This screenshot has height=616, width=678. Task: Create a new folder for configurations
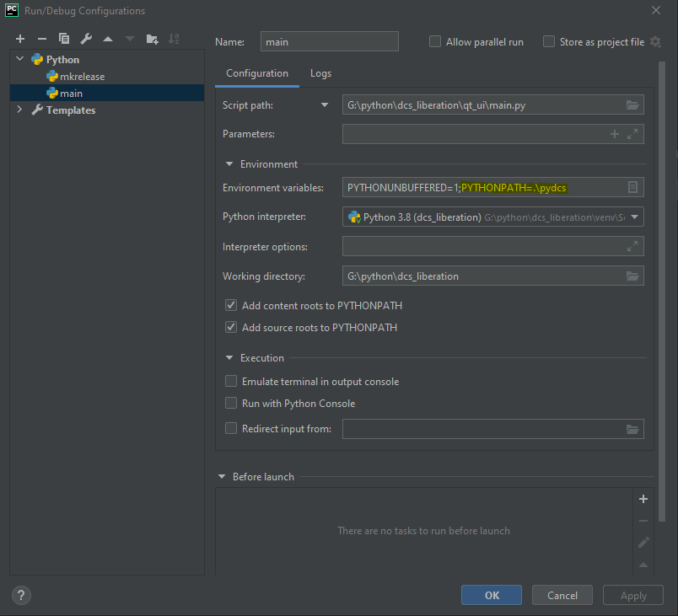[x=153, y=38]
